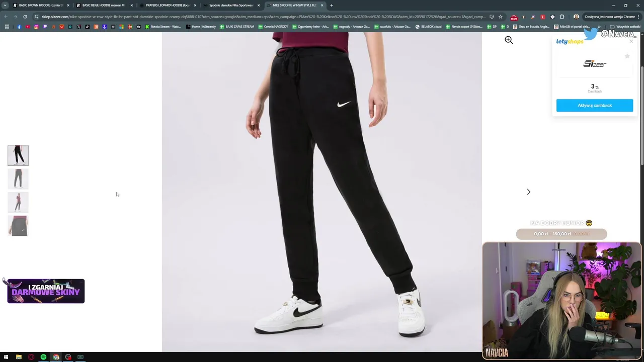Viewport: 644px width, 362px height.
Task: Select second thumbnail showing pants back view
Action: click(18, 178)
